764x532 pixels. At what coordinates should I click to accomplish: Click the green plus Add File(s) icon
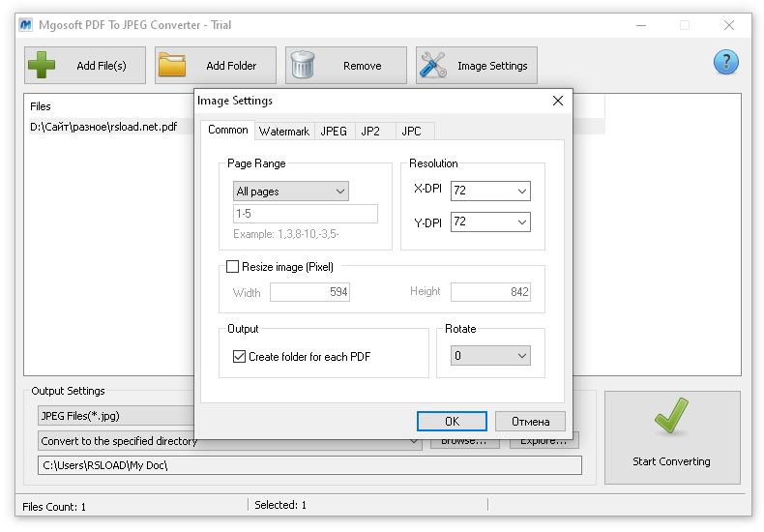click(x=42, y=65)
